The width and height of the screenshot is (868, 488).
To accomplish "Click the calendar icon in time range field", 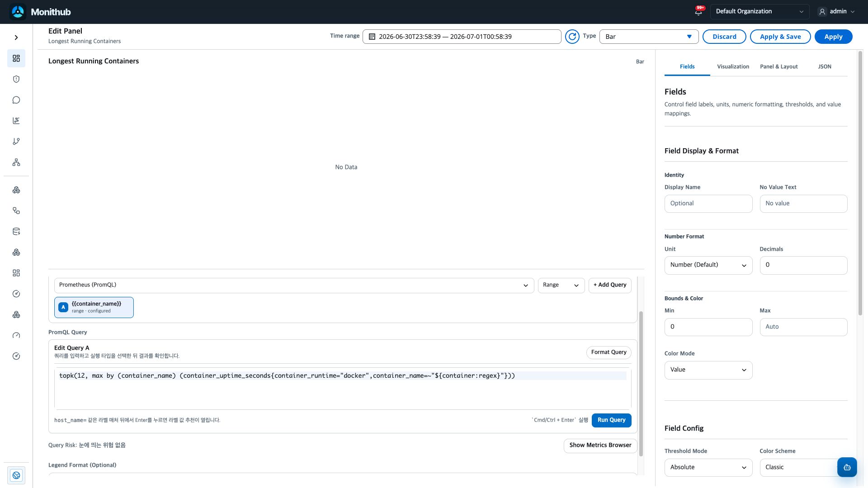I will point(372,37).
